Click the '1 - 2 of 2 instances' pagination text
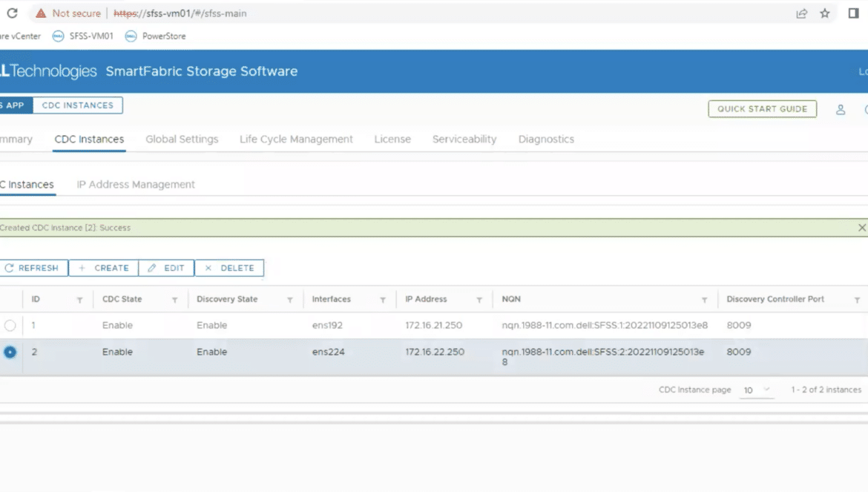This screenshot has height=492, width=868. pyautogui.click(x=826, y=390)
